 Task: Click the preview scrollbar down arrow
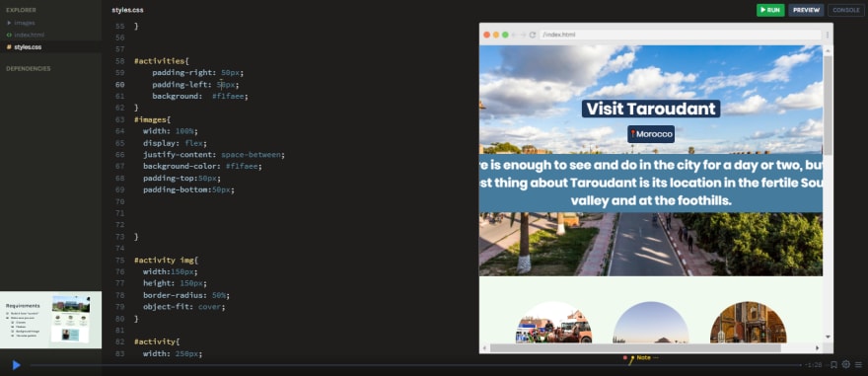tap(829, 337)
